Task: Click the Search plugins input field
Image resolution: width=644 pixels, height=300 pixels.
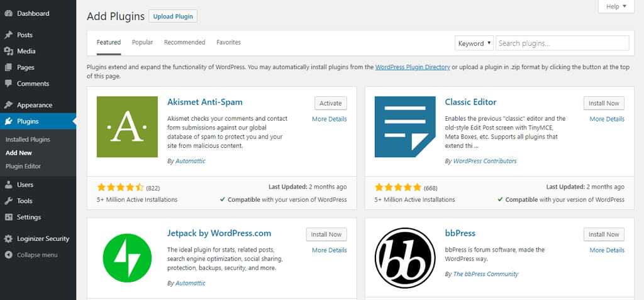Action: point(562,43)
